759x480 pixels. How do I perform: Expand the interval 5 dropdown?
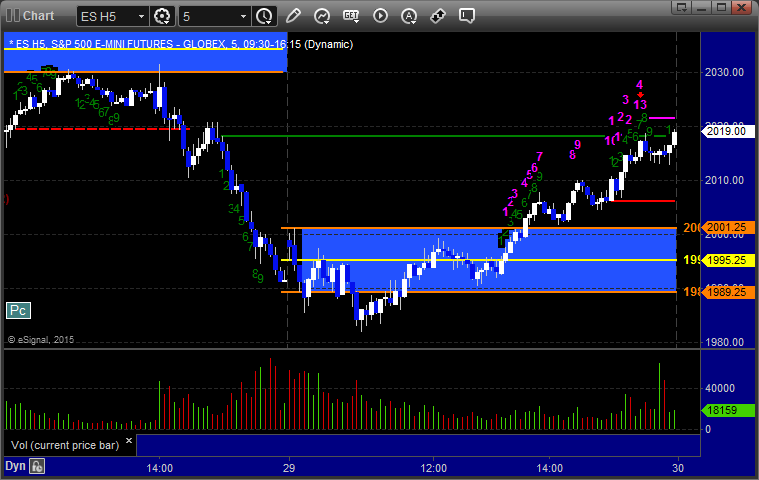(243, 16)
